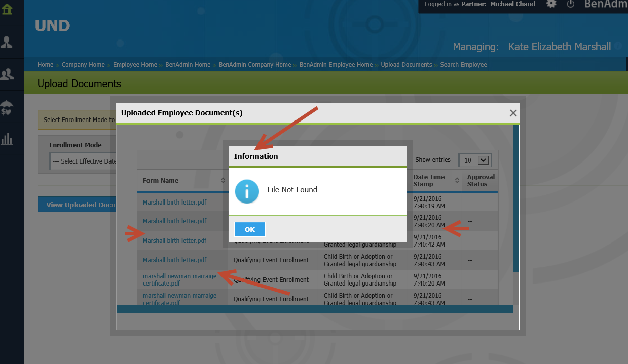Go to BenAdmin Employee Home breadcrumb
The width and height of the screenshot is (628, 364).
coord(336,65)
